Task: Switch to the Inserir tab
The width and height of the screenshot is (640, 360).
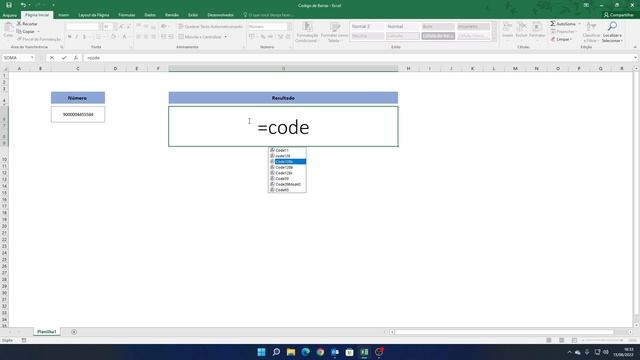Action: click(64, 15)
